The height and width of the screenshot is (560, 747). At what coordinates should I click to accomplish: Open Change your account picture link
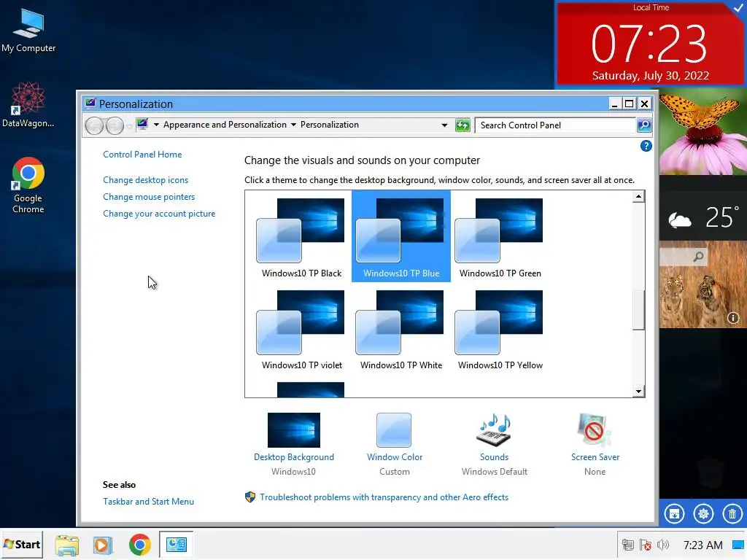click(159, 214)
